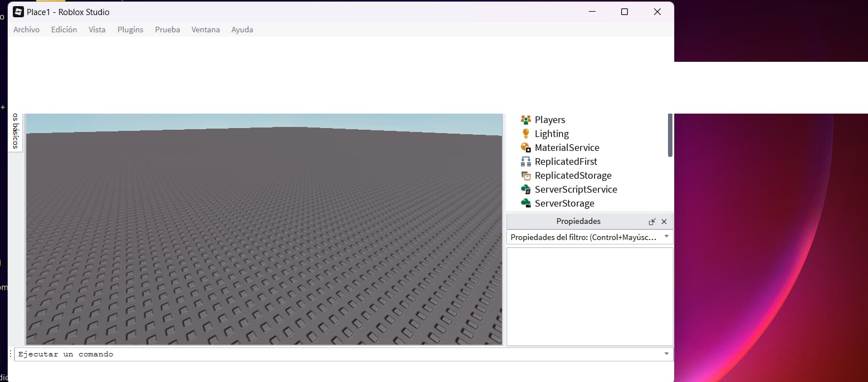This screenshot has width=868, height=382.
Task: Click the Lighting lightbulb icon
Action: coord(525,133)
